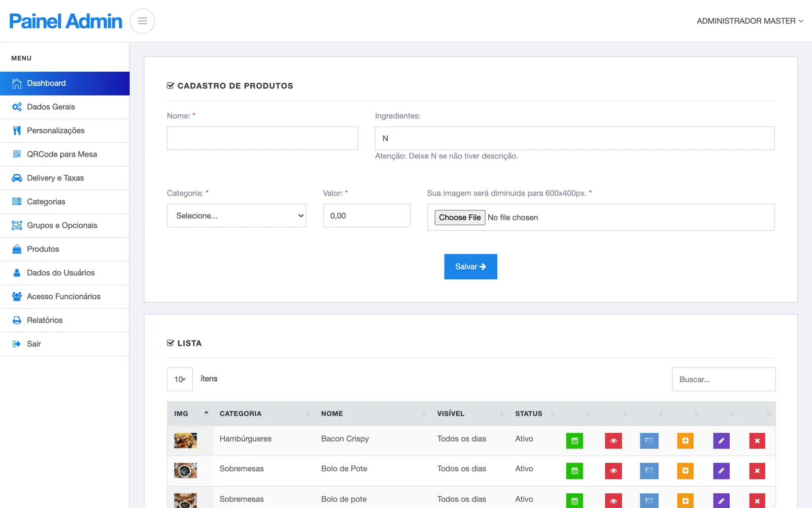Screen dimensions: 812x508
Task: Click the Choose File button
Action: [460, 217]
